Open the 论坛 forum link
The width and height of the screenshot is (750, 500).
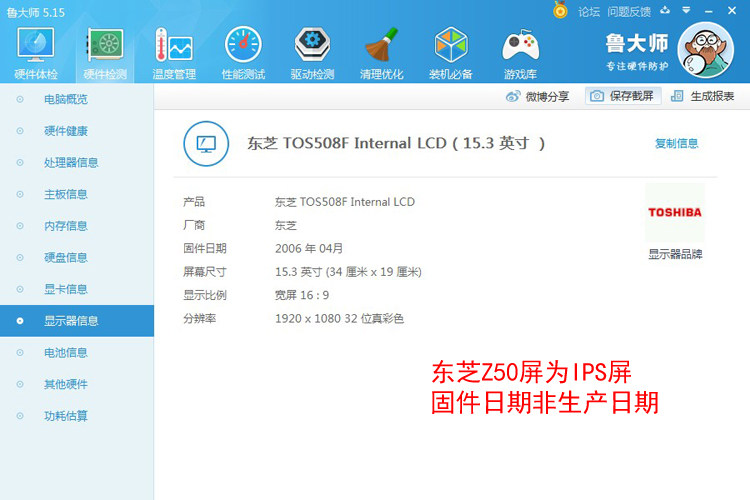pyautogui.click(x=588, y=11)
